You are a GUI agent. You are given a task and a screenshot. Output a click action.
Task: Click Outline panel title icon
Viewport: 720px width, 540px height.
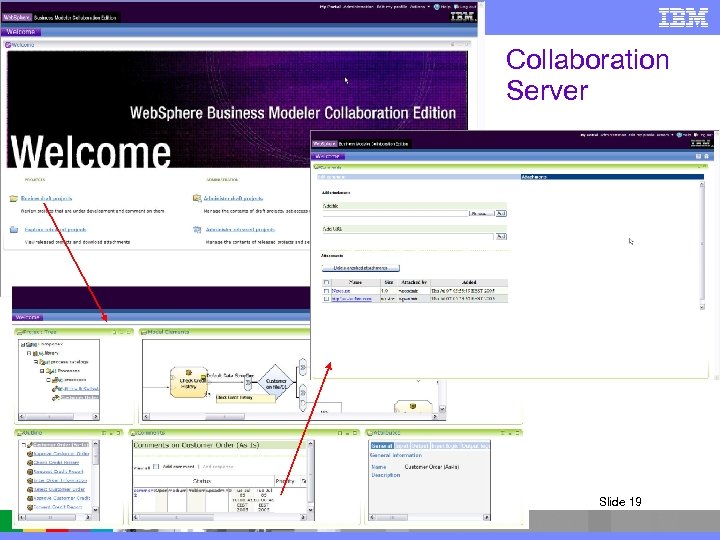19,433
